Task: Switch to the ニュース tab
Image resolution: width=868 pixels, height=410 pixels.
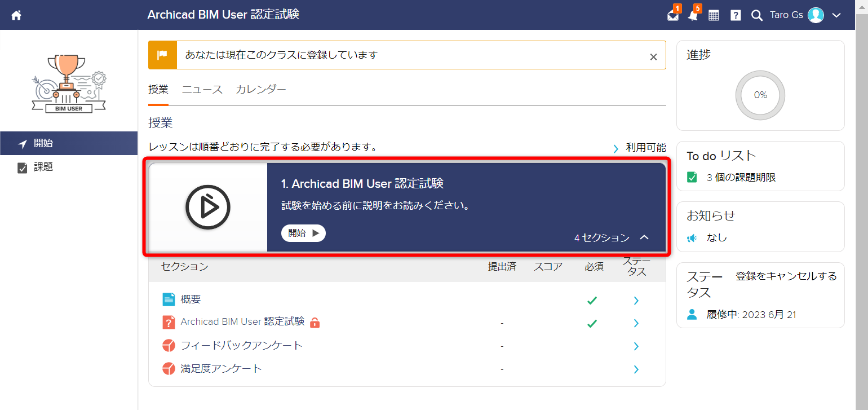Action: click(202, 89)
